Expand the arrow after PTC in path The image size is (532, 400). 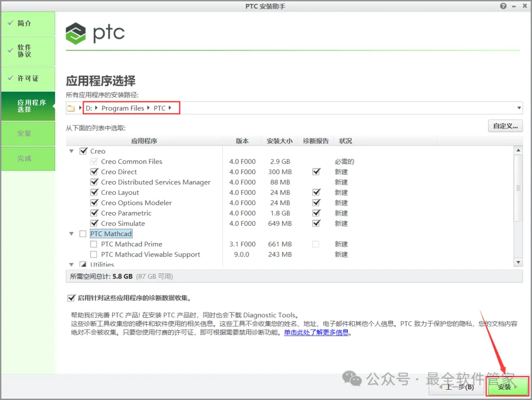coord(170,108)
